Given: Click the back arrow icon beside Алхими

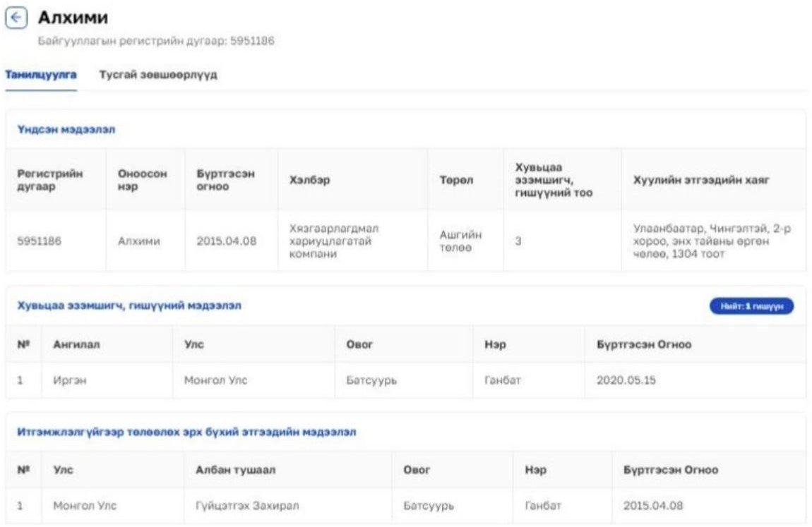Looking at the screenshot, I should (16, 19).
